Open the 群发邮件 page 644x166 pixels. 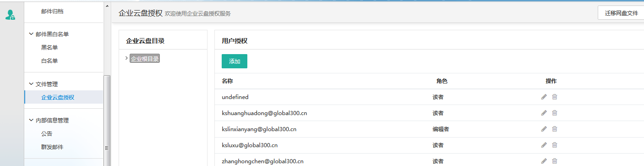(52, 147)
